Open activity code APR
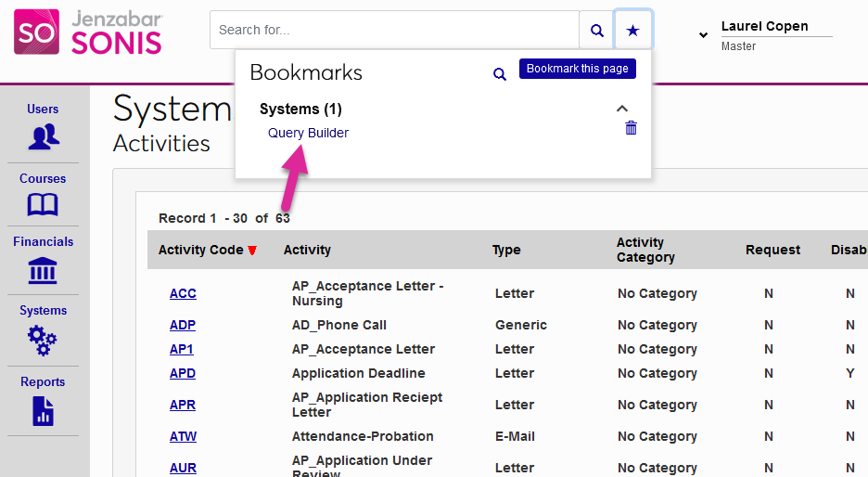868x477 pixels. [183, 405]
